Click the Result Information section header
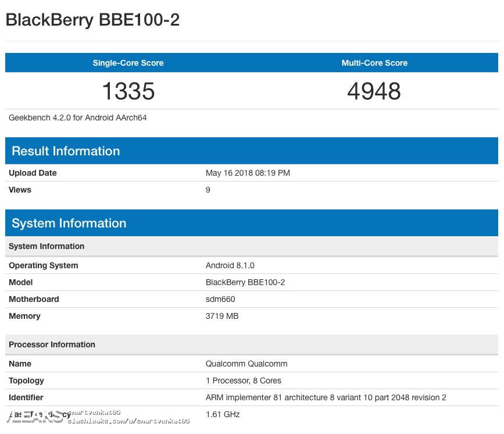The image size is (504, 434). (66, 151)
